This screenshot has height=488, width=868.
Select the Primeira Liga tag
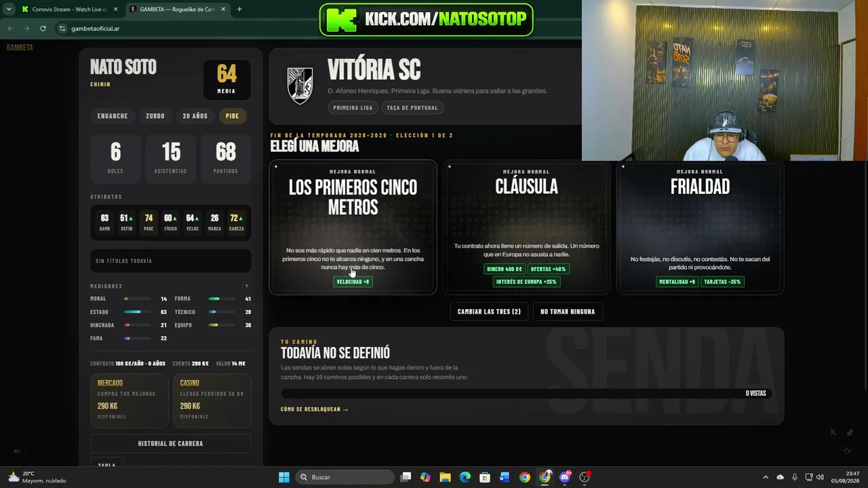(x=353, y=108)
